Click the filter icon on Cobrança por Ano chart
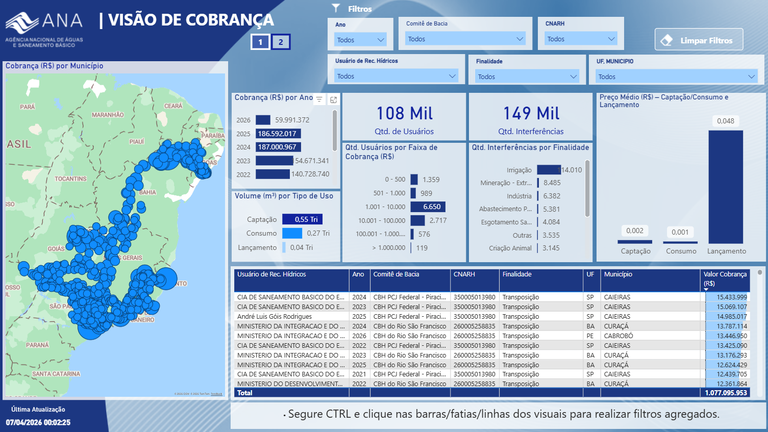The image size is (768, 432). [321, 99]
